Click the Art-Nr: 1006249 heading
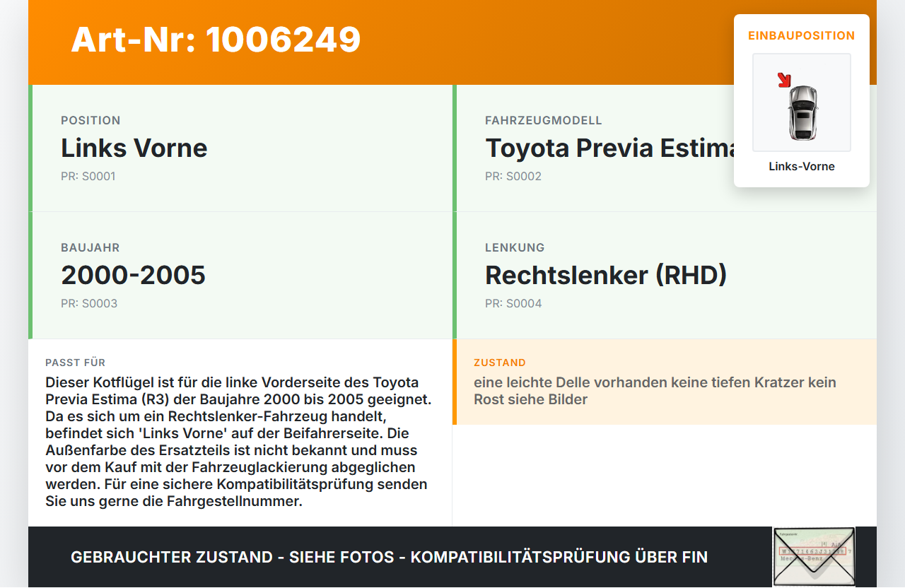Viewport: 905px width, 588px height. (216, 40)
